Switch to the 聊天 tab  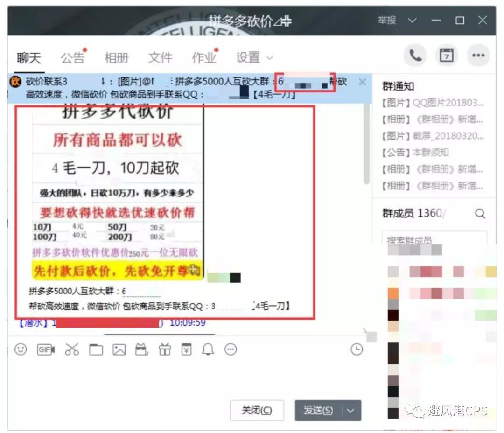29,58
